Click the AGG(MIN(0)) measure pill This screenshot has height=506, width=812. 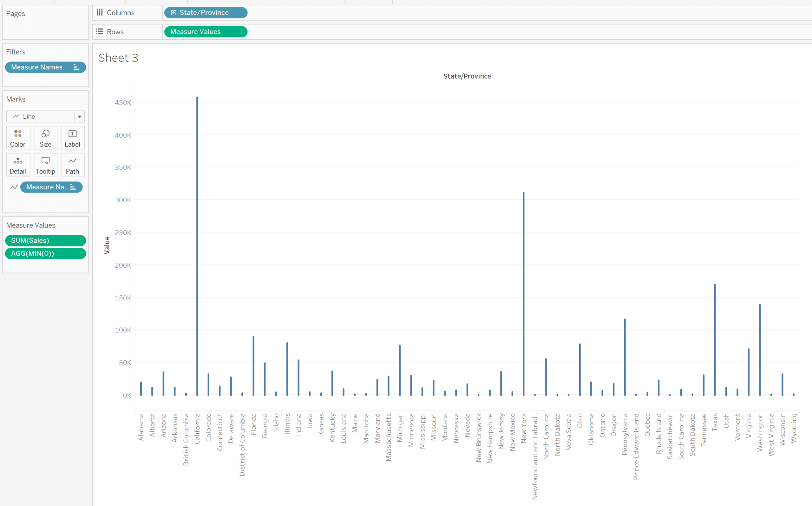pos(45,253)
